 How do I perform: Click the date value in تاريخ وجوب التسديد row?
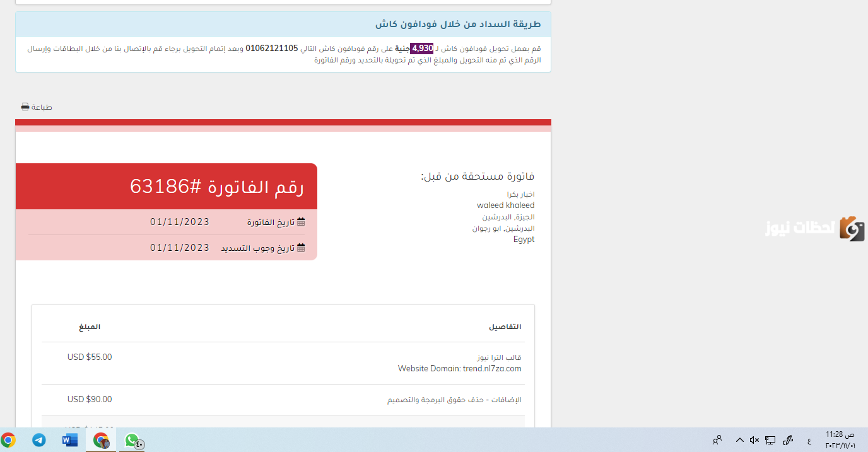pyautogui.click(x=180, y=248)
